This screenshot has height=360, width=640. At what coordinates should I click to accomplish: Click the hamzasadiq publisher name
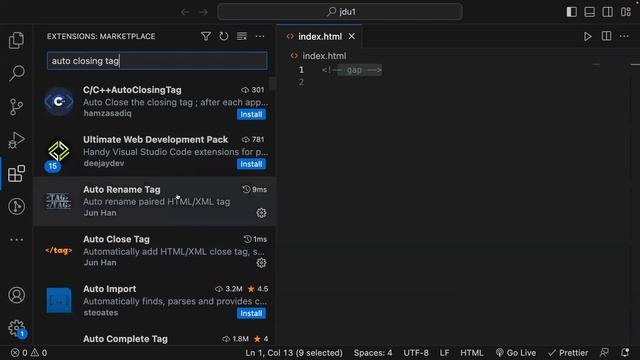(107, 113)
